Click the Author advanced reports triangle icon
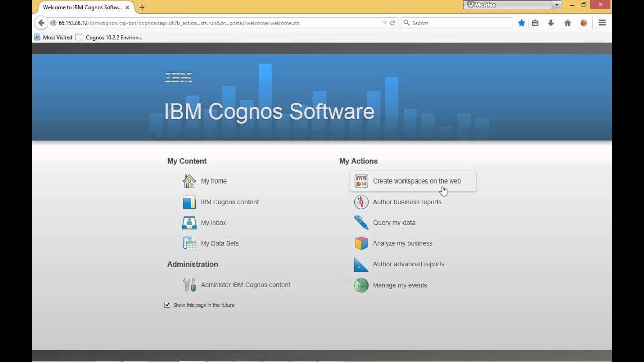Image resolution: width=644 pixels, height=362 pixels. tap(361, 264)
